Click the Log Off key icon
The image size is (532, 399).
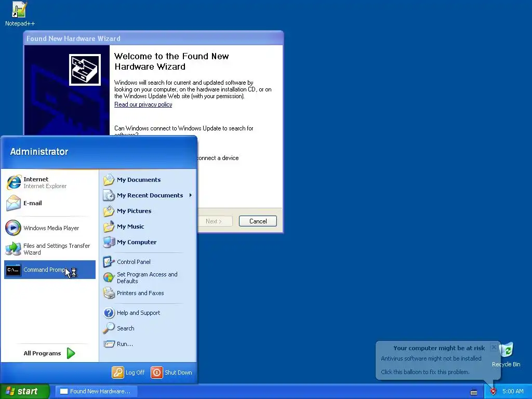118,372
